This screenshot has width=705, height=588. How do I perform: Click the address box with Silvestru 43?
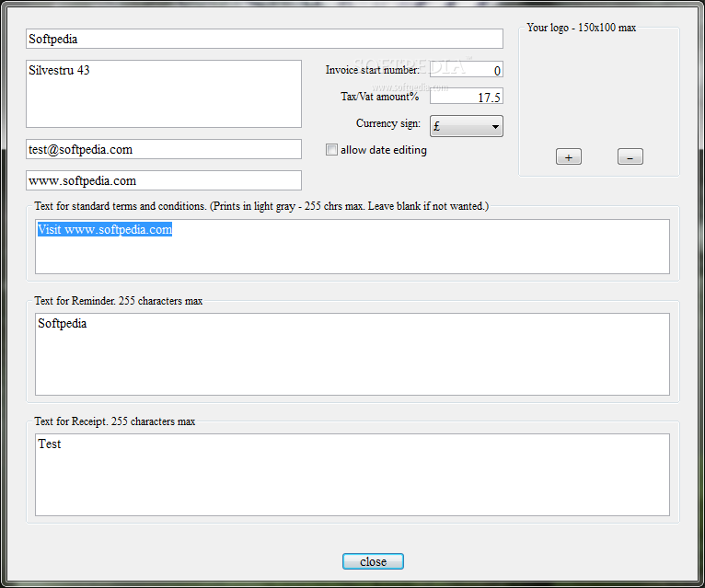click(x=164, y=94)
